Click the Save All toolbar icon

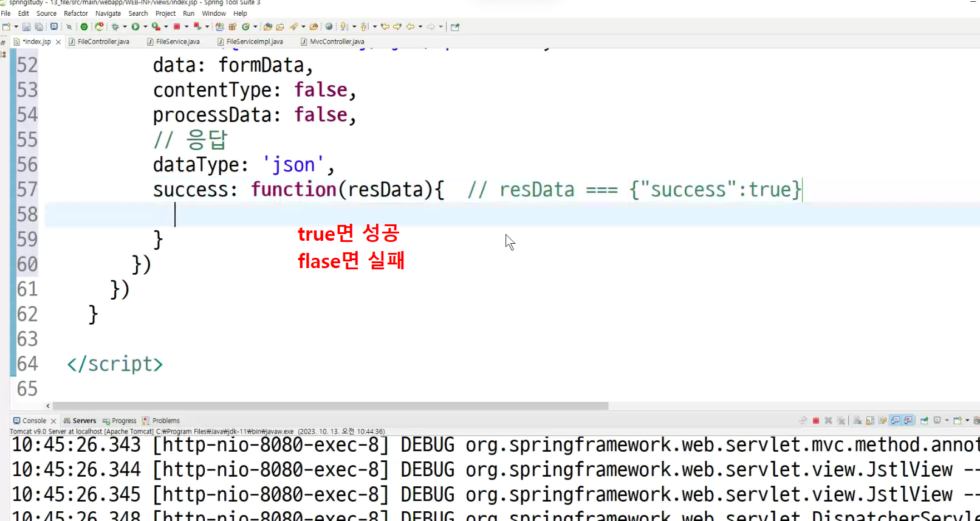39,27
